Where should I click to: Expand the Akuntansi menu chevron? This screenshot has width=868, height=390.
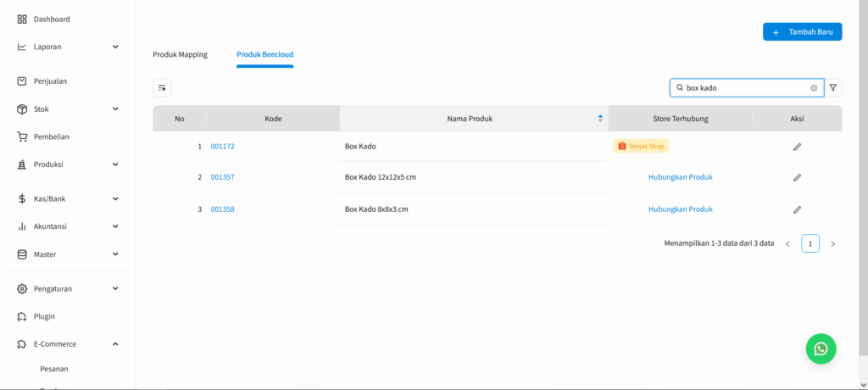pyautogui.click(x=115, y=226)
